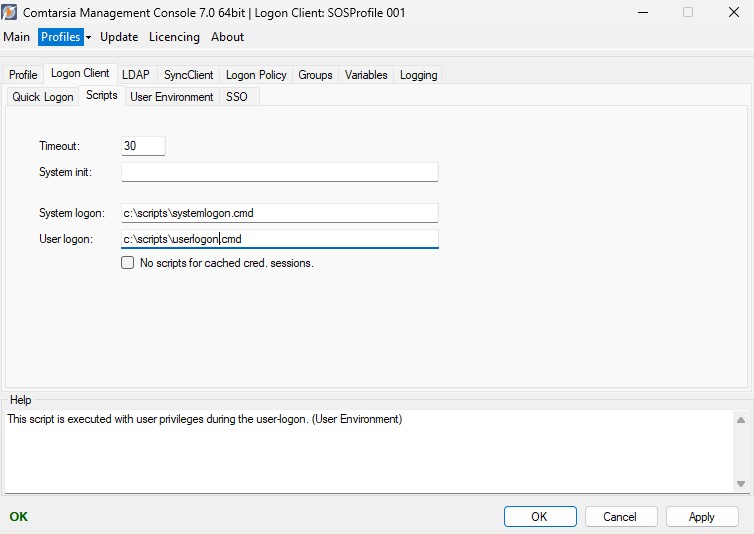
Task: Enable No scripts for cached cred. sessions
Action: [x=127, y=263]
